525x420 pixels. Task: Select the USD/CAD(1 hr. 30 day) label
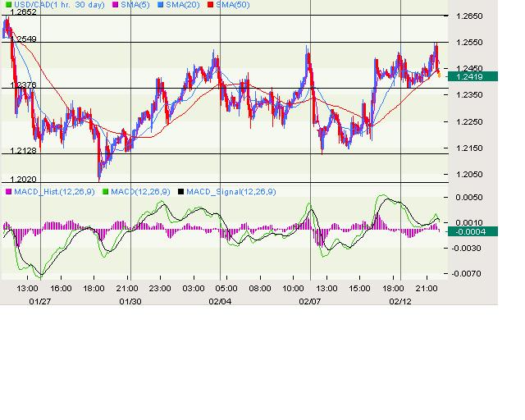pyautogui.click(x=59, y=5)
